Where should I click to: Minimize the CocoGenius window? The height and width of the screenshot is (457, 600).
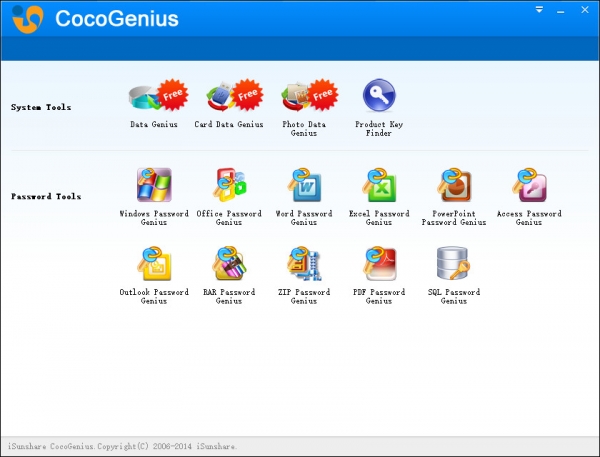[x=561, y=12]
